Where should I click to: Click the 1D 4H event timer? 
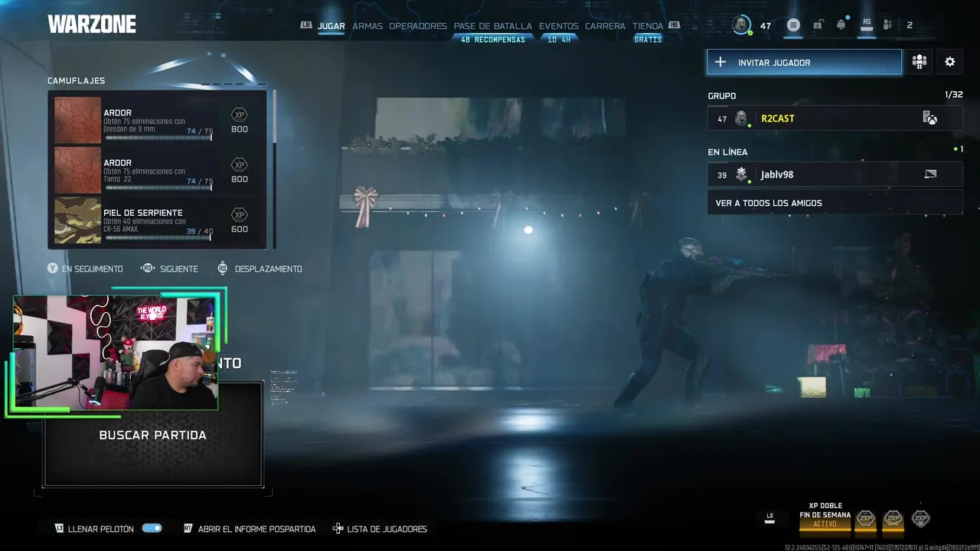(x=559, y=39)
